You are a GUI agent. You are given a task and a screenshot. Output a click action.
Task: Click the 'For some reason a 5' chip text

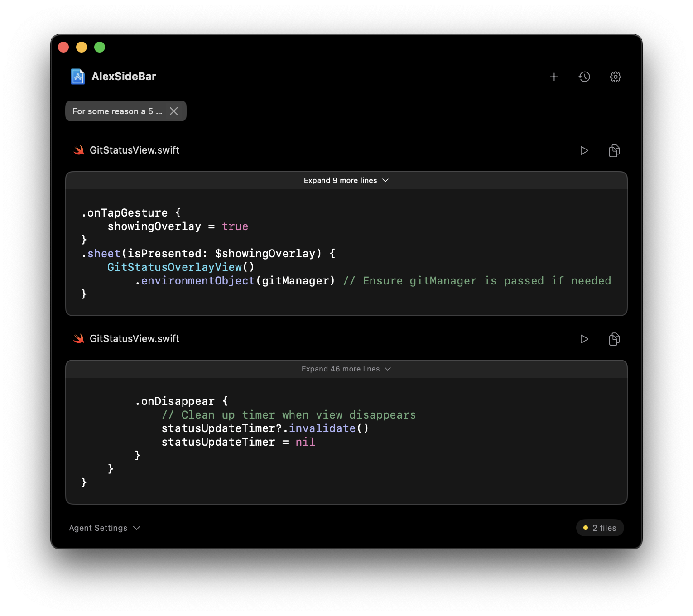point(117,111)
